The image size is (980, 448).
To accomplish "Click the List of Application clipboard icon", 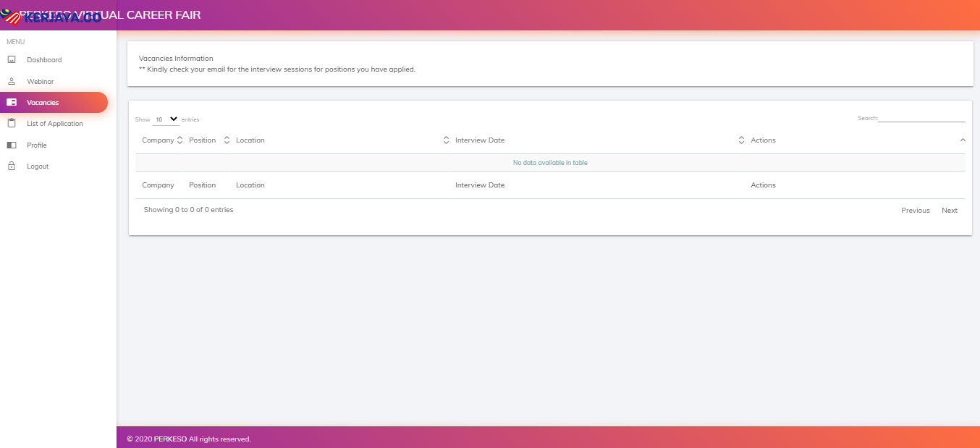I will [x=12, y=124].
